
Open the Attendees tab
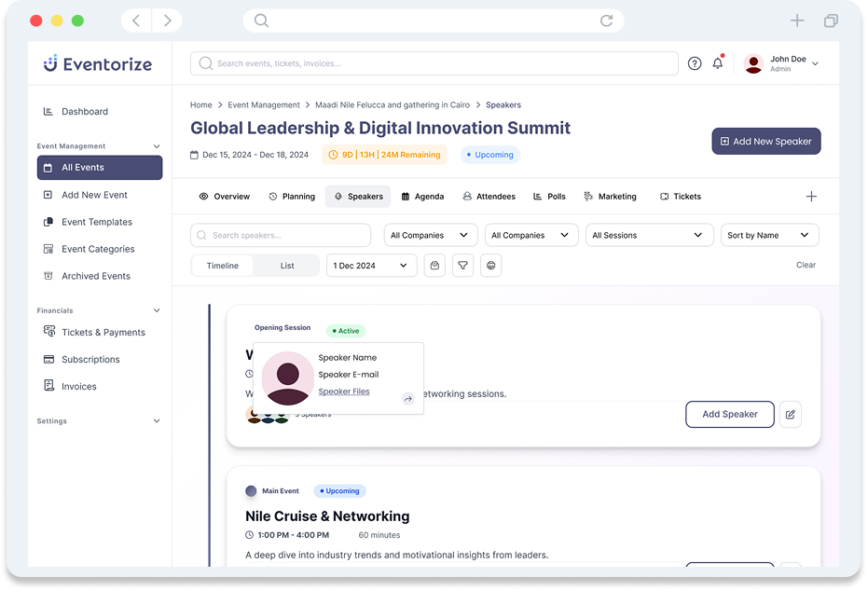[x=489, y=197]
